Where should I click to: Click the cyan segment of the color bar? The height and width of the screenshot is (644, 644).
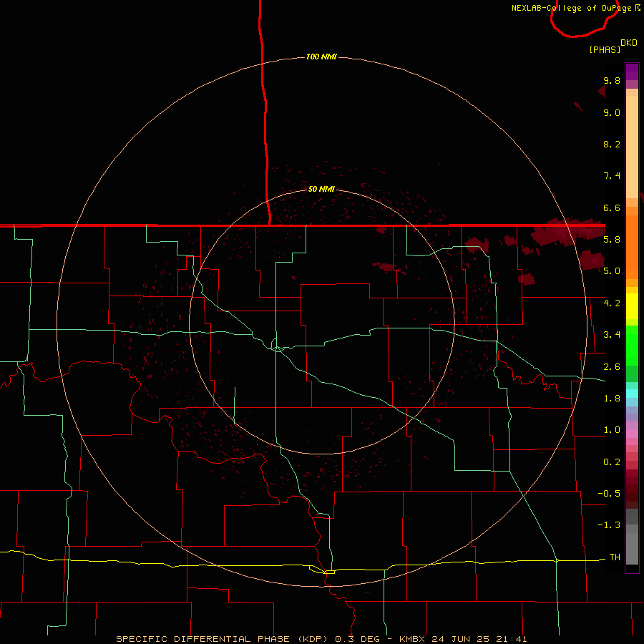(x=632, y=394)
